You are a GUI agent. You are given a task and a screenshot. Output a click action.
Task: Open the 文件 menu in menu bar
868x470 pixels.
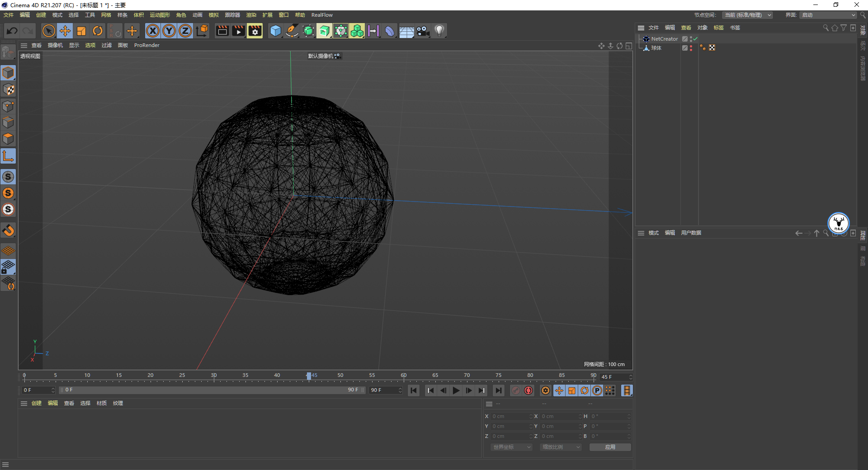[x=9, y=15]
